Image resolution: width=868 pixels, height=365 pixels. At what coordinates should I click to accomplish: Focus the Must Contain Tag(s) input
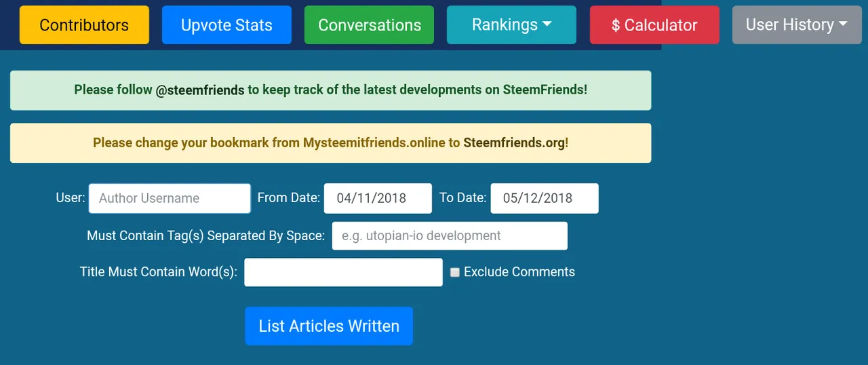pos(450,235)
